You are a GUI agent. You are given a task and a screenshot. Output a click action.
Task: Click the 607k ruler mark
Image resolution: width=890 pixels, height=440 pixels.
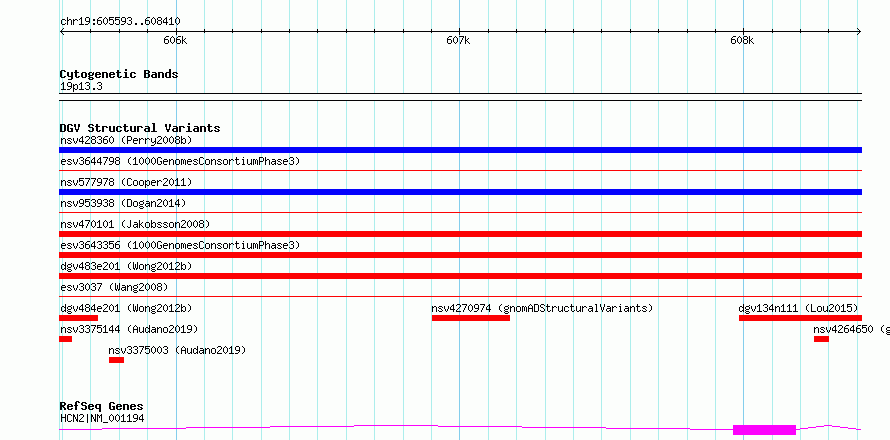coord(458,40)
